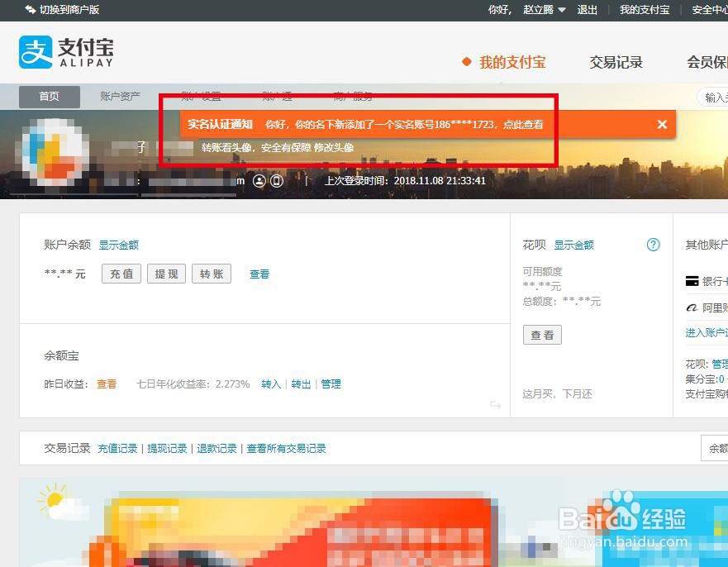
Task: Click the 充值 button
Action: point(121,274)
